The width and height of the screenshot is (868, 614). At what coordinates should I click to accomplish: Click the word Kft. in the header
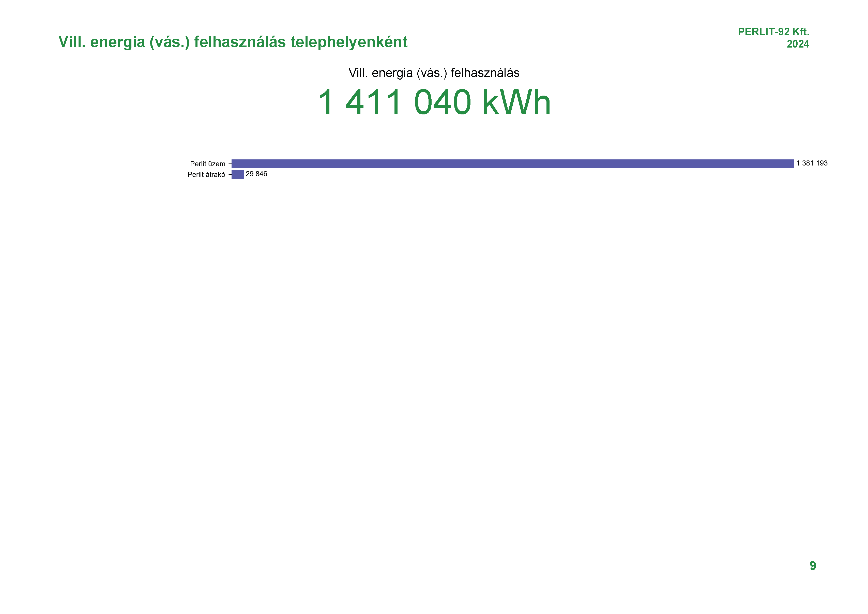point(801,32)
